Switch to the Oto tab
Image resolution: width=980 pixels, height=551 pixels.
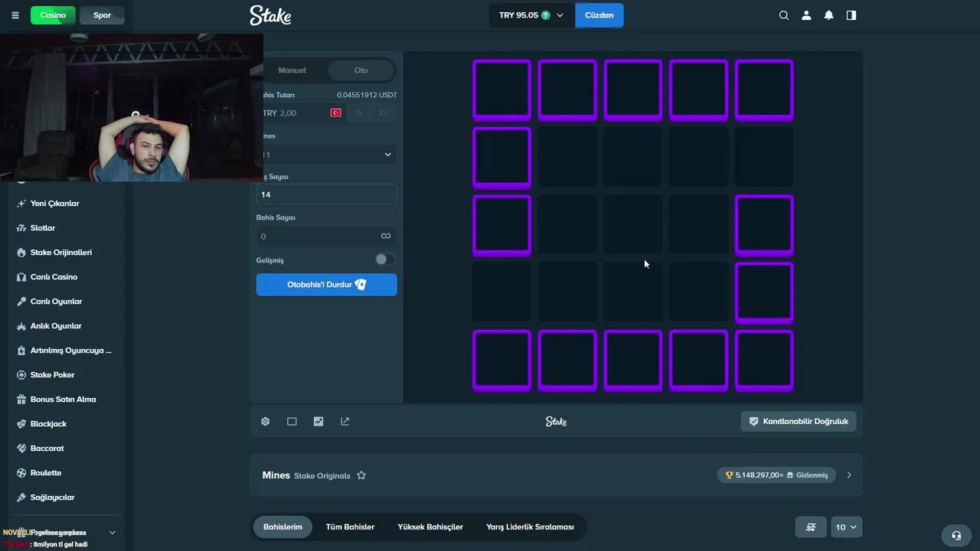coord(361,70)
